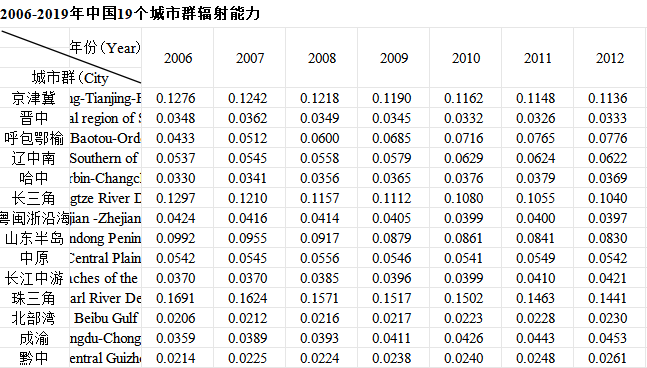
Task: Select the row label 黔中
Action: (x=33, y=358)
